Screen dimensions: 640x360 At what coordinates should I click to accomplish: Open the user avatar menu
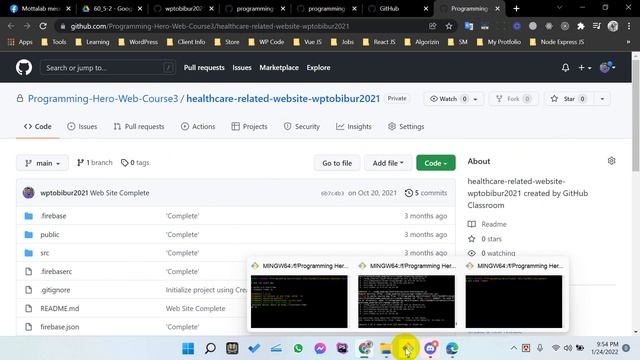pos(607,67)
